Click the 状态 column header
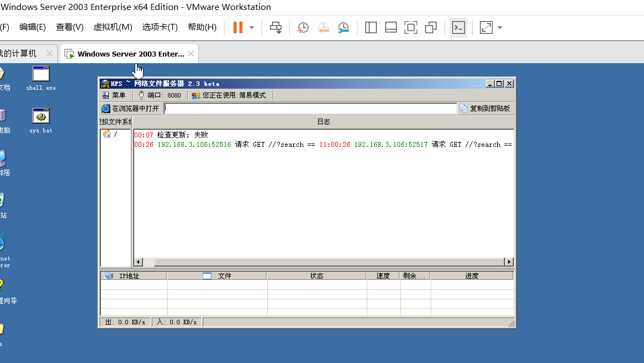The height and width of the screenshot is (363, 644). 316,276
